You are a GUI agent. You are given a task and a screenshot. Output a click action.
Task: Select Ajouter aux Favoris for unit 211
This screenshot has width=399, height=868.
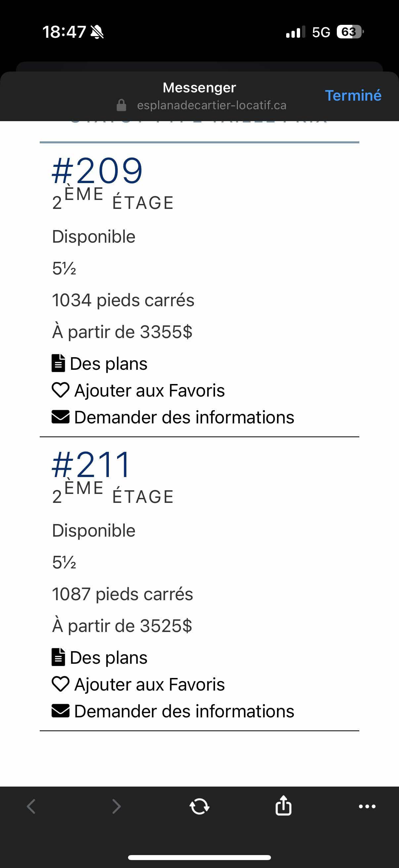click(150, 684)
